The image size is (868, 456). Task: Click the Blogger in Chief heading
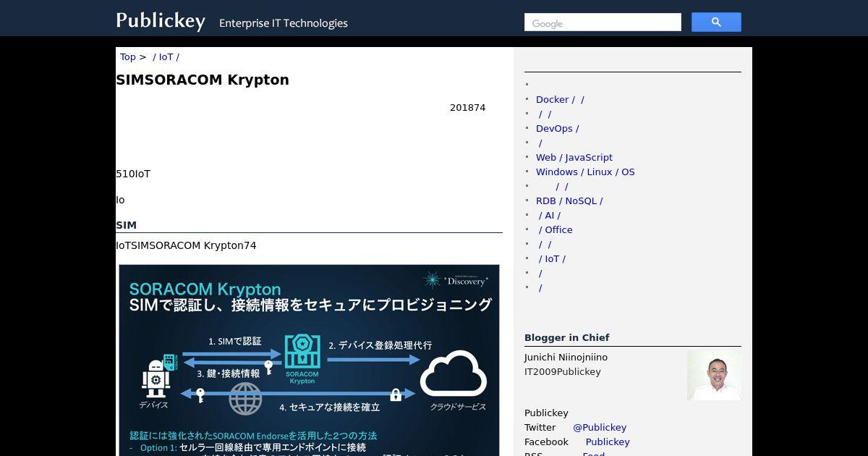coord(567,337)
